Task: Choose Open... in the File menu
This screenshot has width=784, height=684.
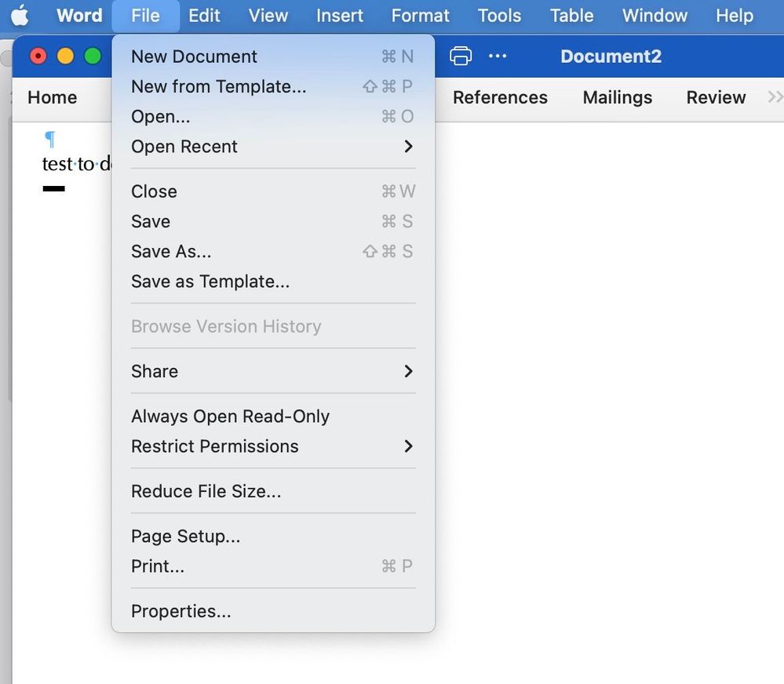Action: (x=273, y=116)
